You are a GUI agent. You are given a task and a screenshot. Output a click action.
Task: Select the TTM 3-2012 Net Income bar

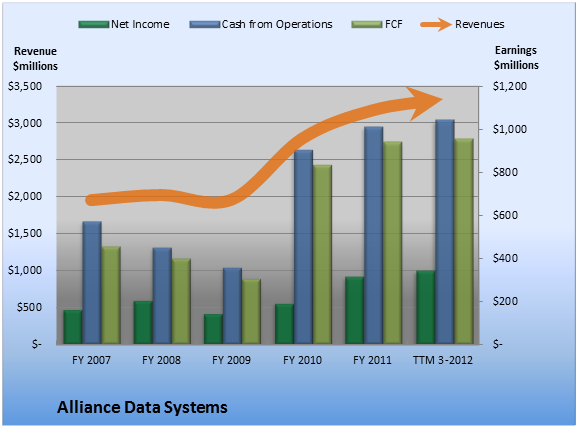pyautogui.click(x=426, y=307)
